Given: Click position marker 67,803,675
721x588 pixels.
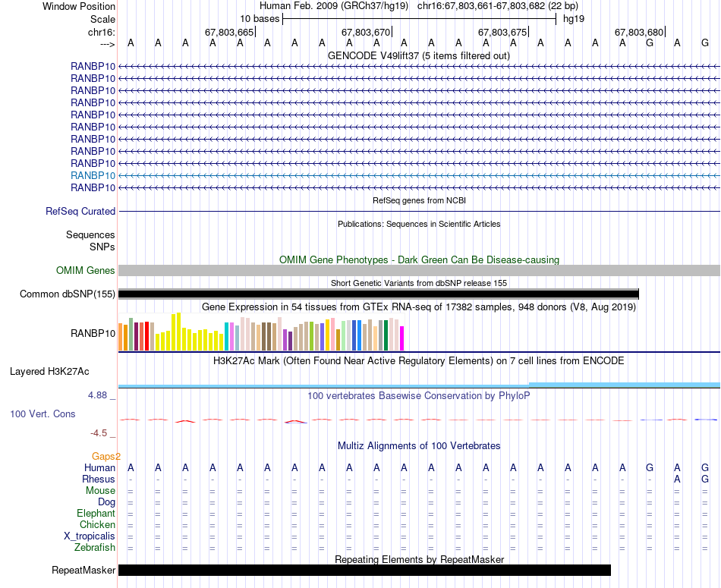Looking at the screenshot, I should click(x=502, y=32).
